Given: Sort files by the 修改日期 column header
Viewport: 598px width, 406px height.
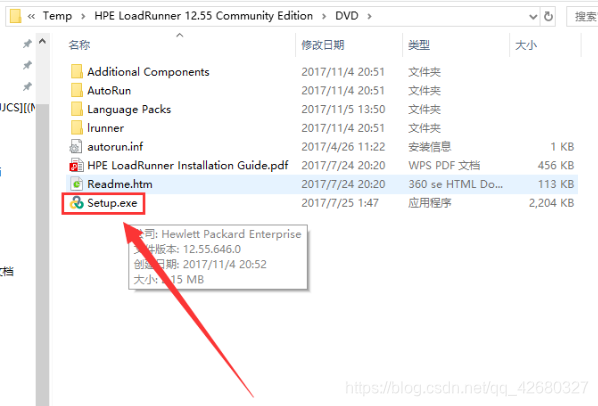Looking at the screenshot, I should click(323, 45).
